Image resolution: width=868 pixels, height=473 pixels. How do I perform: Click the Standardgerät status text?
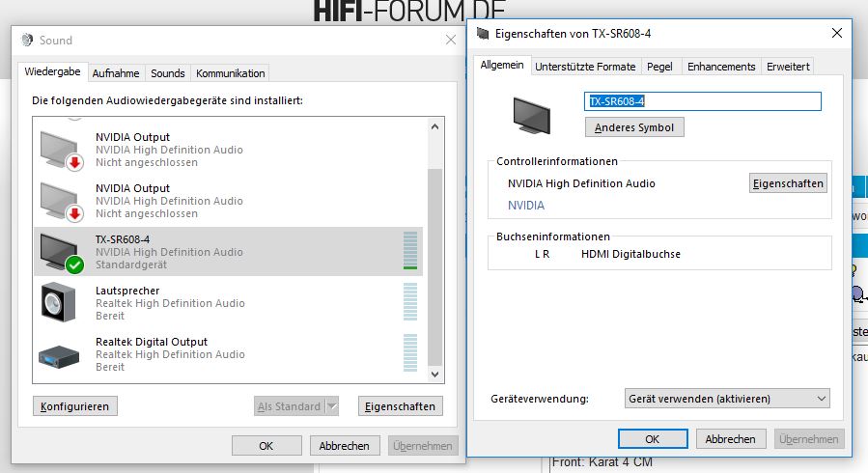pyautogui.click(x=131, y=265)
